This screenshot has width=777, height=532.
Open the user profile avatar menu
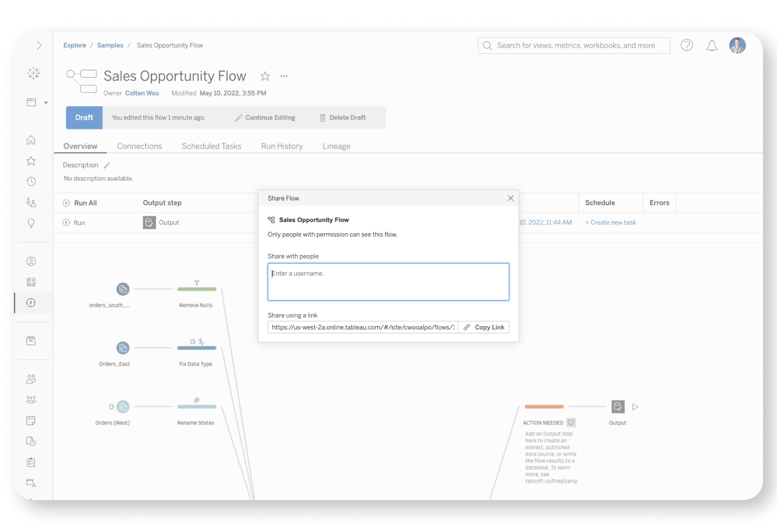tap(737, 46)
